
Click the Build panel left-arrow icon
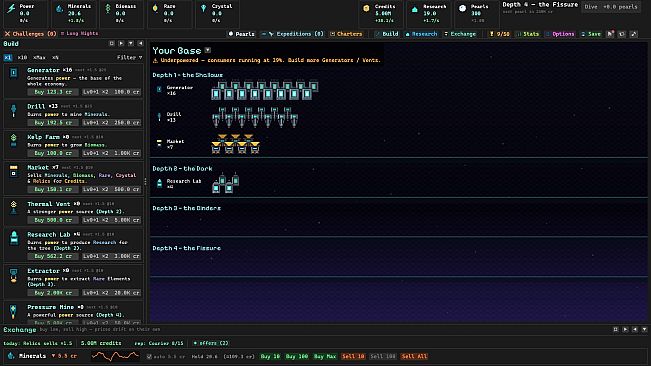140,44
